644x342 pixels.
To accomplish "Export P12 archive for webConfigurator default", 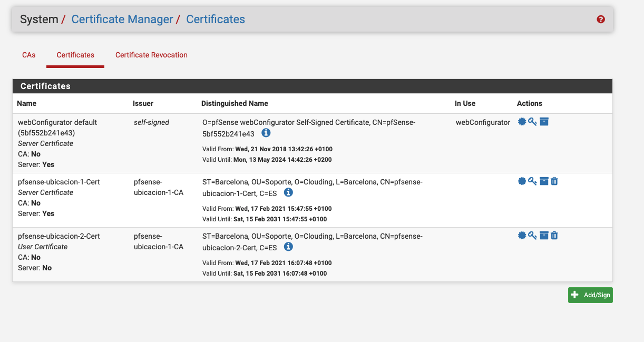I will 544,122.
